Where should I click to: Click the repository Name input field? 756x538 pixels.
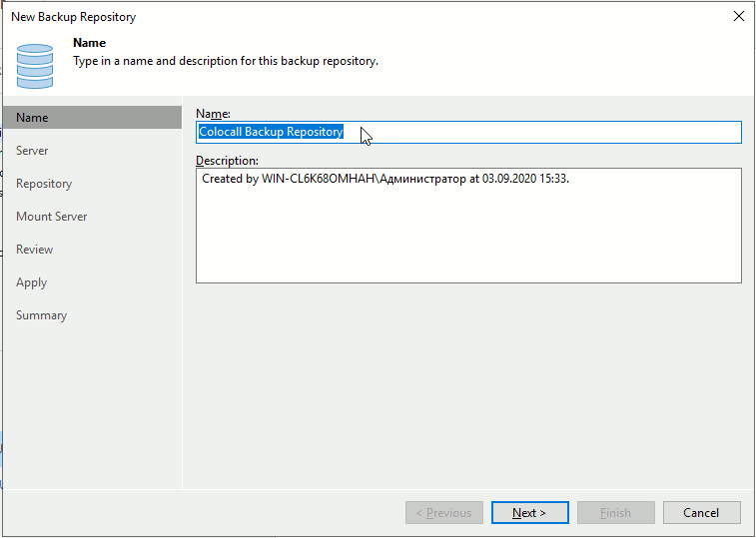539,132
